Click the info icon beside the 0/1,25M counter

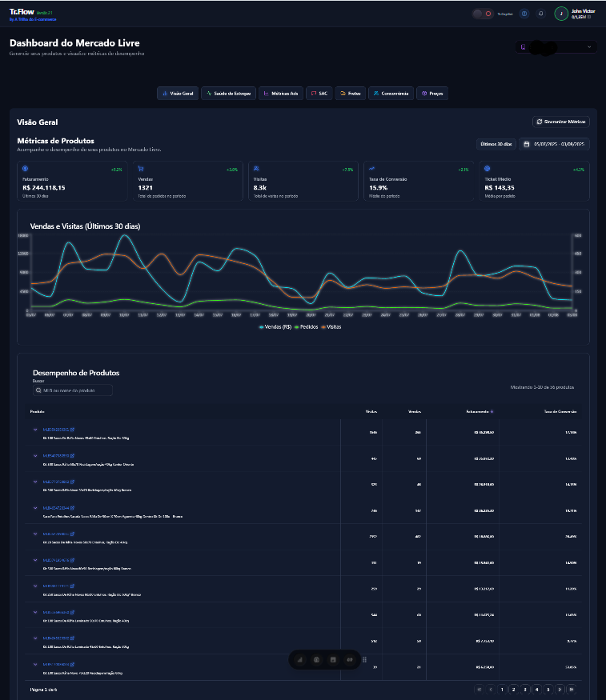click(589, 17)
